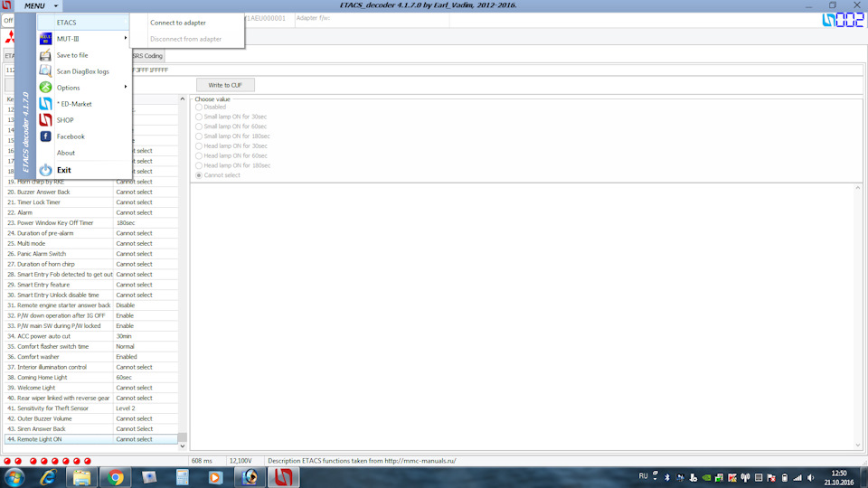The image size is (868, 488).
Task: Click the ETACS decoder logo in the title bar
Action: (6, 5)
